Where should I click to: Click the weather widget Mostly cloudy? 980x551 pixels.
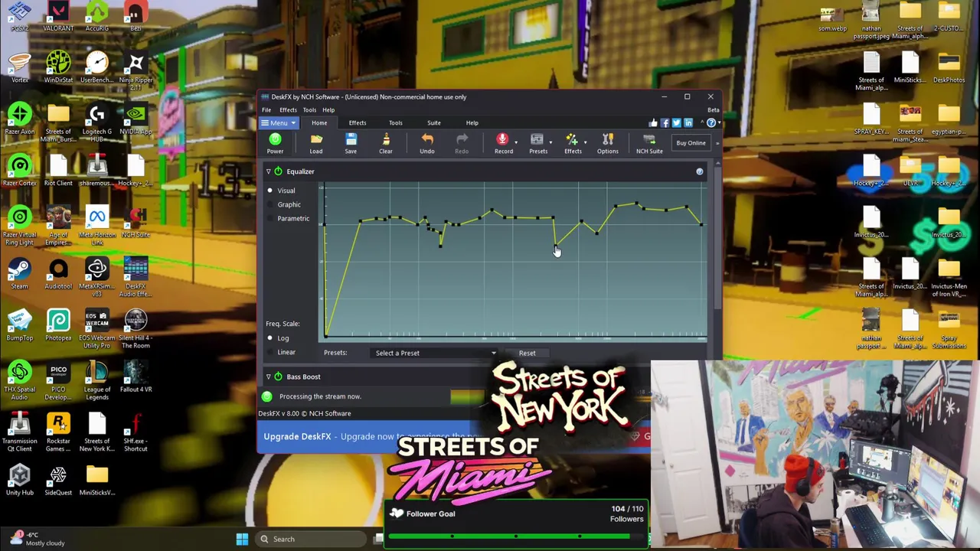coord(36,539)
